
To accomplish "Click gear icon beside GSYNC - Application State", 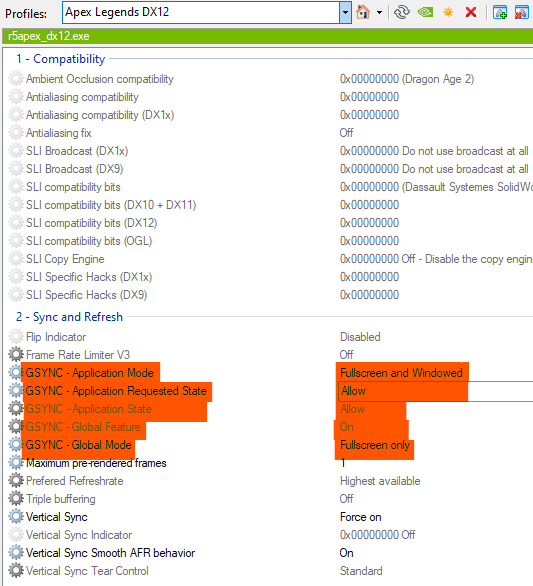I will 16,408.
